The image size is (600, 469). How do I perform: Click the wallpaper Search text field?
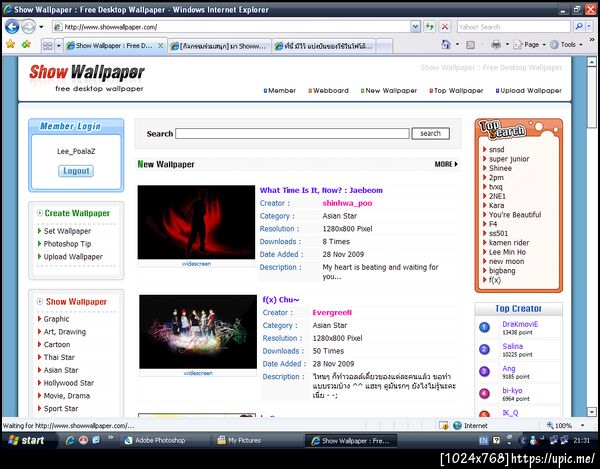point(292,134)
